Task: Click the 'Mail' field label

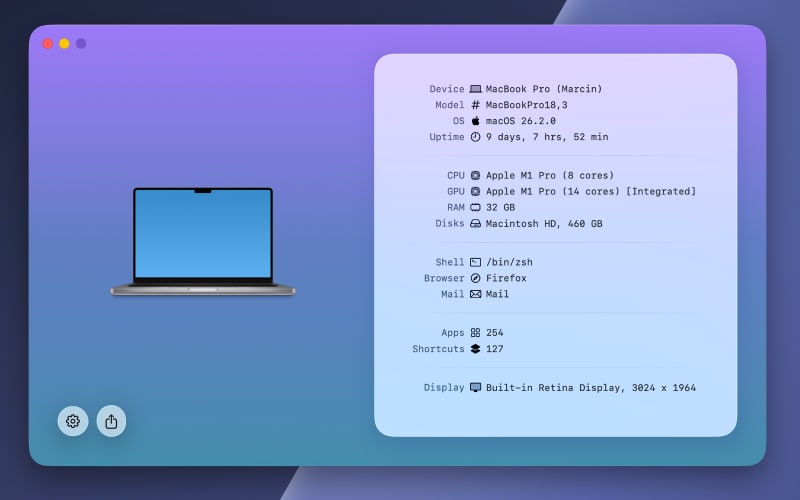Action: coord(453,294)
